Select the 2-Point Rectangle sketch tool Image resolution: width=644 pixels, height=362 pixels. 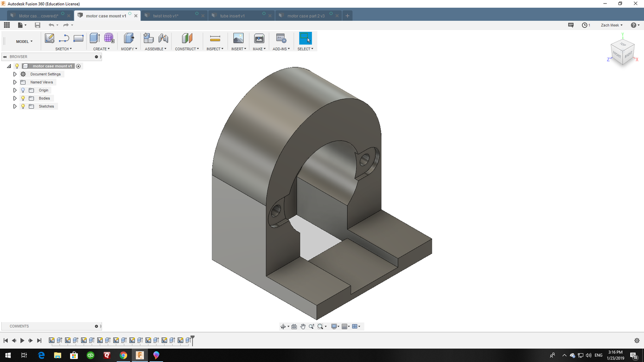click(78, 38)
